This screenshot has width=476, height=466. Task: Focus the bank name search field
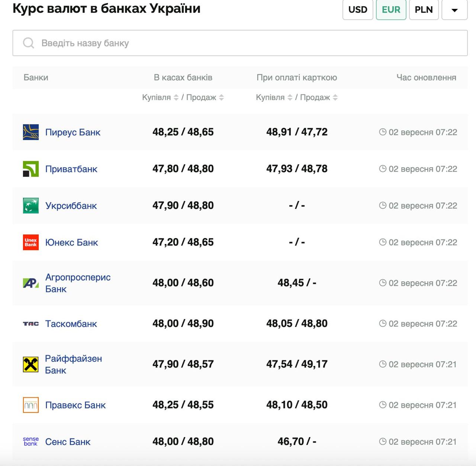pos(245,43)
